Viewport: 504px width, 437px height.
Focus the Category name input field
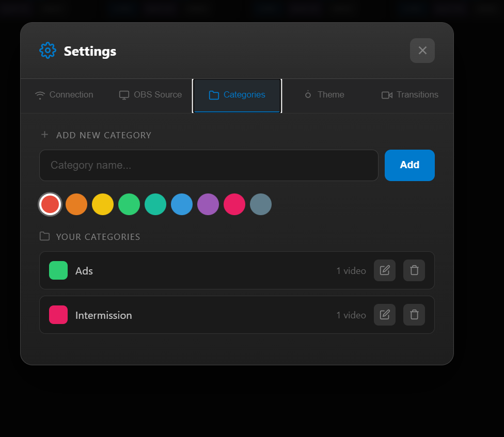(209, 166)
